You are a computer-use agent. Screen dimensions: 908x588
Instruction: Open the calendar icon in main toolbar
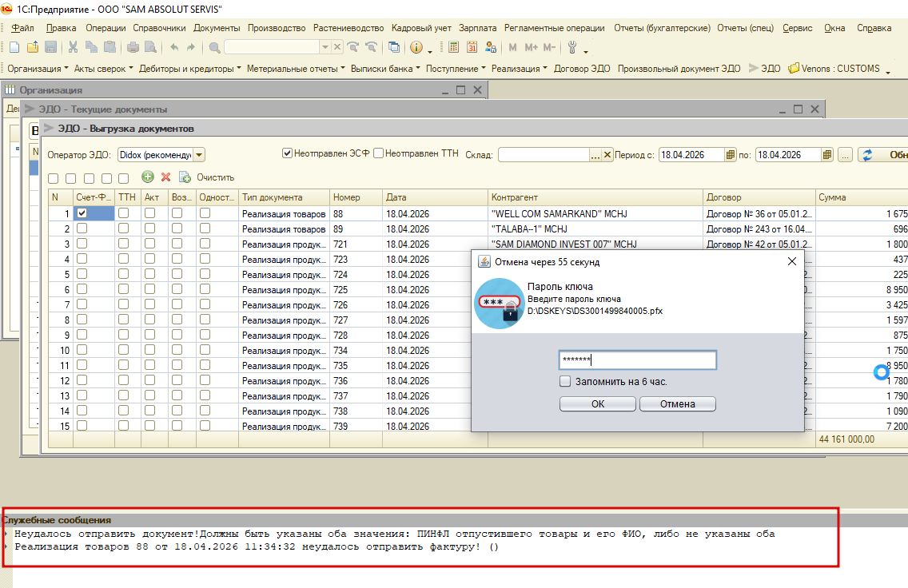coord(472,48)
